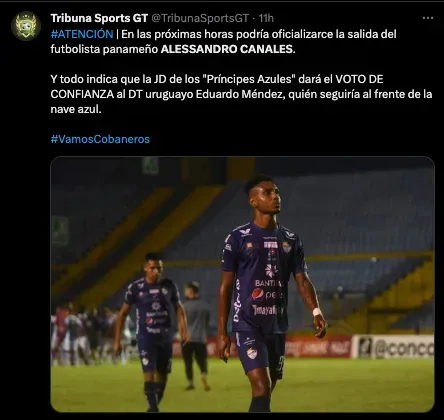
Task: Click the bold ALESSANDRO CANALES text
Action: 227,49
